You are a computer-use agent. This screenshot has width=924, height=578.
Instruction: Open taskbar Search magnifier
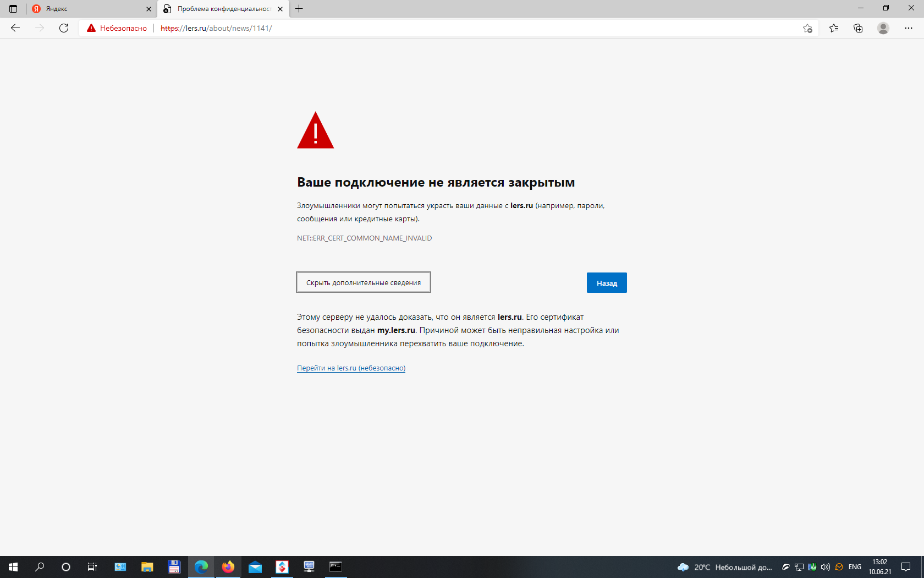(40, 567)
